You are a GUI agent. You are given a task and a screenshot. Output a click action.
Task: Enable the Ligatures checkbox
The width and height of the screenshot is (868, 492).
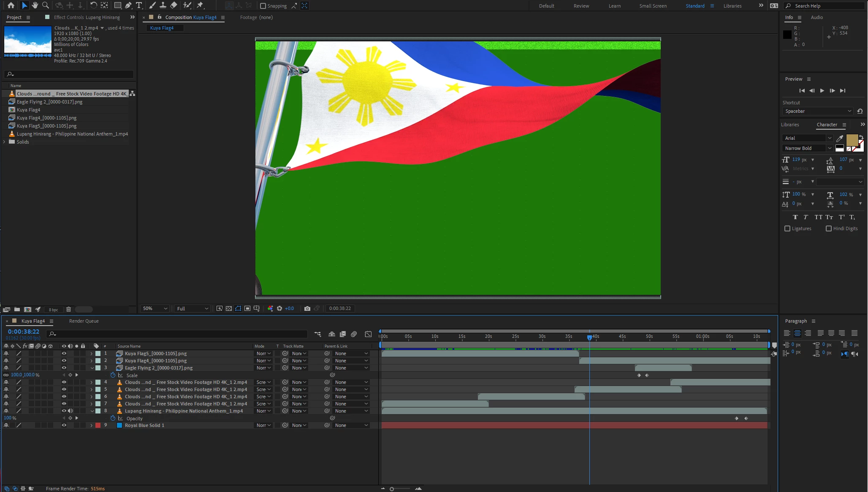[x=787, y=229]
